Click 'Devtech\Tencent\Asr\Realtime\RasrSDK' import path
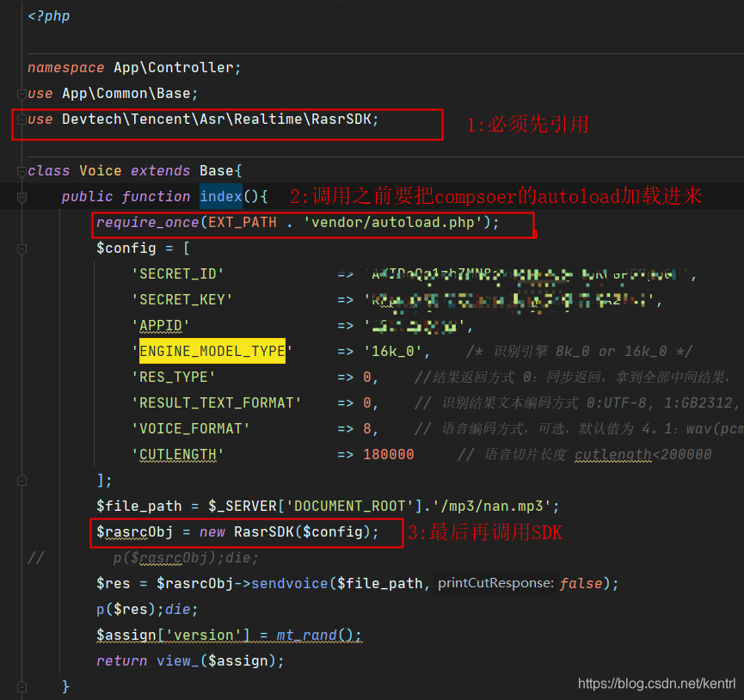Viewport: 744px width, 700px height. click(x=217, y=119)
